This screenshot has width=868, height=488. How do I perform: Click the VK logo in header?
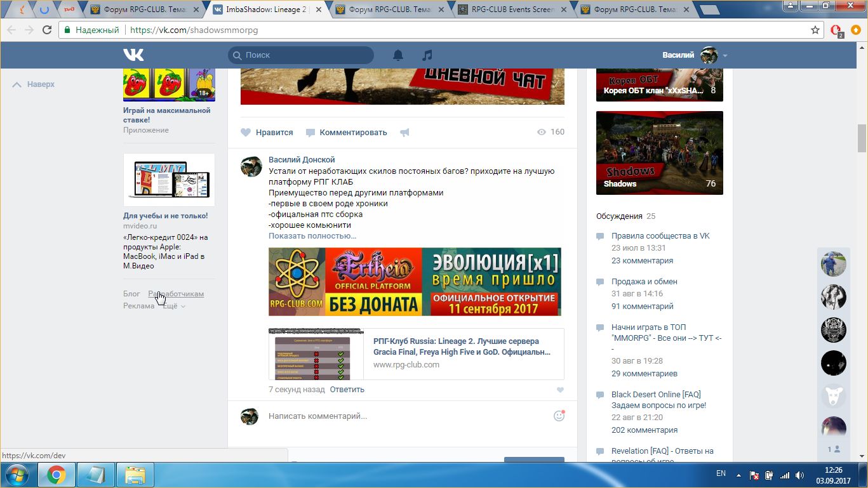[x=133, y=55]
